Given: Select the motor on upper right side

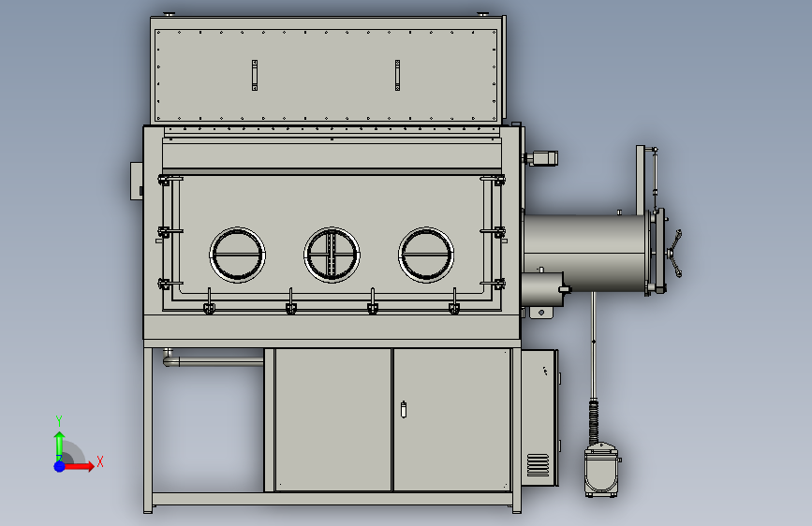Looking at the screenshot, I should point(541,158).
